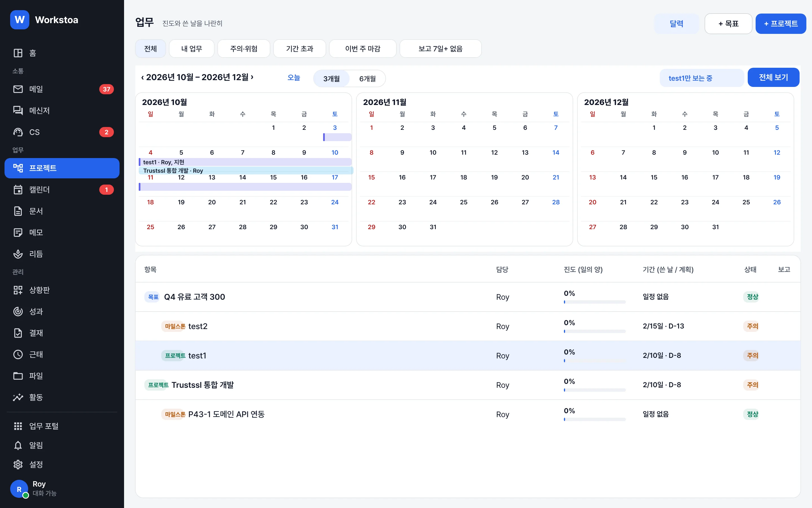
Task: Open the 근태 clock icon
Action: tap(18, 354)
